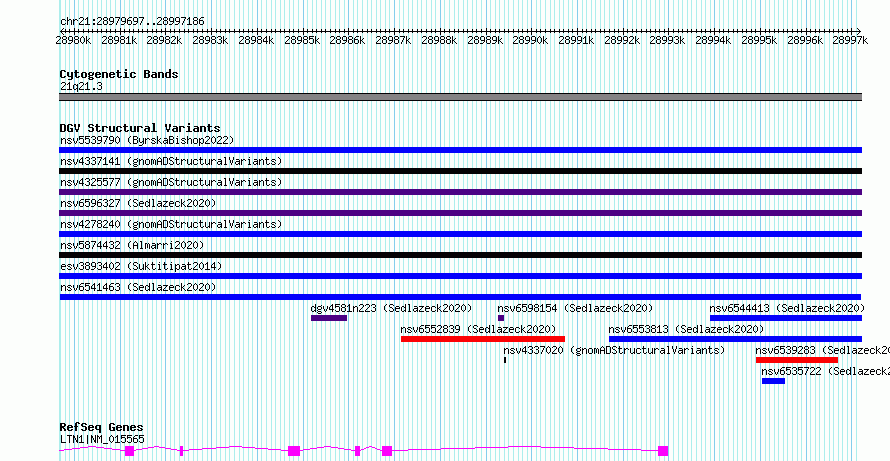Click the blue bar under esv3893402
890x461 pixels.
tap(460, 276)
